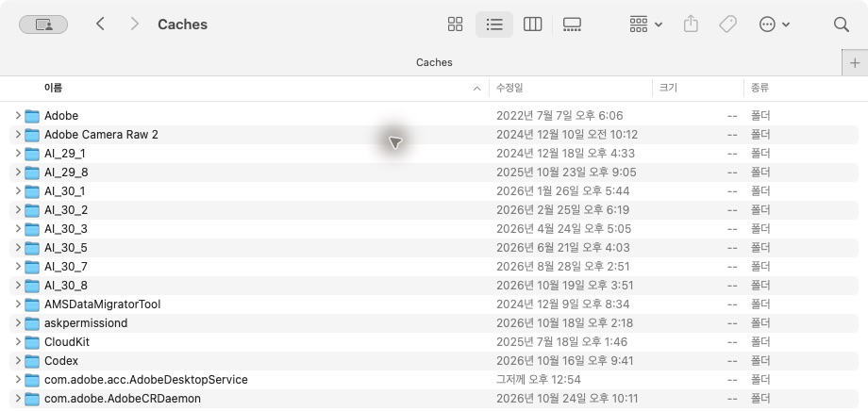Select the com.adobe.AdobeCRDaemon name
Image resolution: width=868 pixels, height=411 pixels.
pos(123,399)
